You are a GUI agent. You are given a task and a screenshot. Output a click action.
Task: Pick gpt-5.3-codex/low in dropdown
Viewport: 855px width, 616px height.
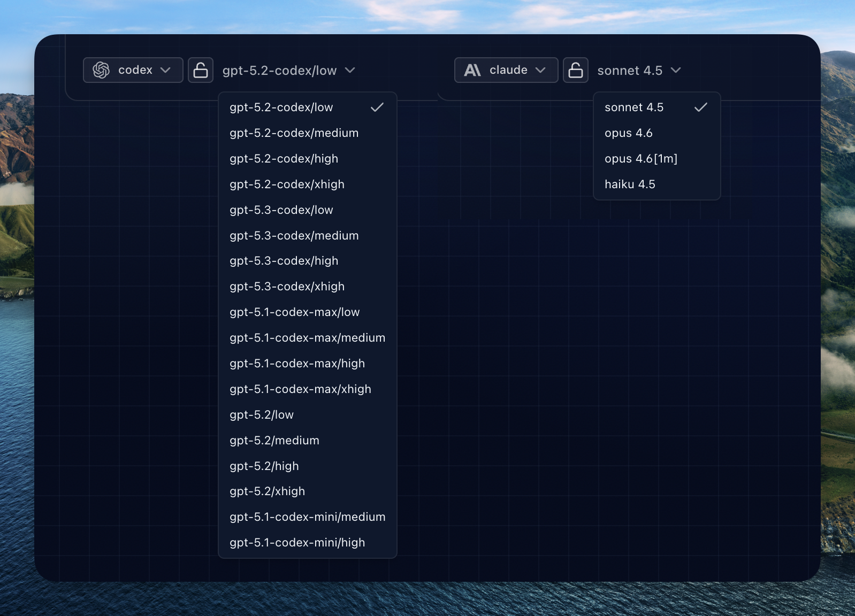281,210
